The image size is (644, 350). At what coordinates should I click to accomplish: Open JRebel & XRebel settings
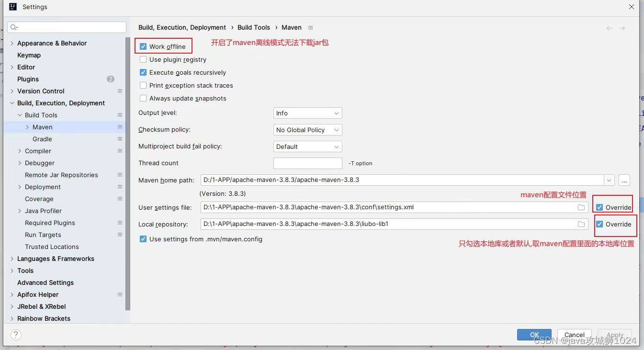pos(42,306)
